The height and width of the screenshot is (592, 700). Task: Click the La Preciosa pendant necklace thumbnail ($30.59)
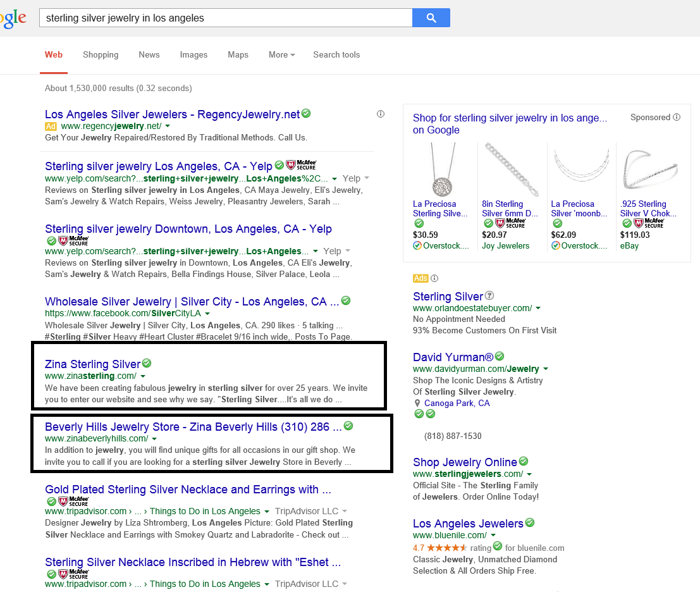point(443,170)
